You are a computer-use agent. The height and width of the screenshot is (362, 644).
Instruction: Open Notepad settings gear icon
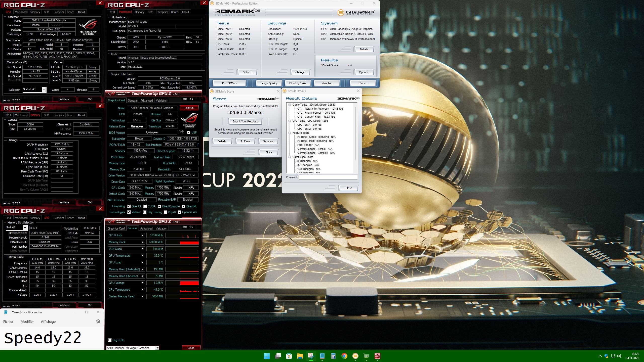coord(98,321)
